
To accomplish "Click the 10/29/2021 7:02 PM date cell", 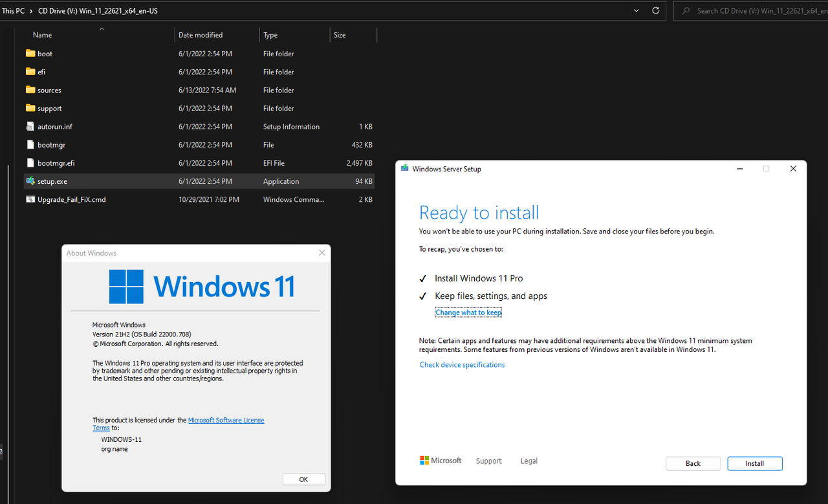I will coord(209,199).
